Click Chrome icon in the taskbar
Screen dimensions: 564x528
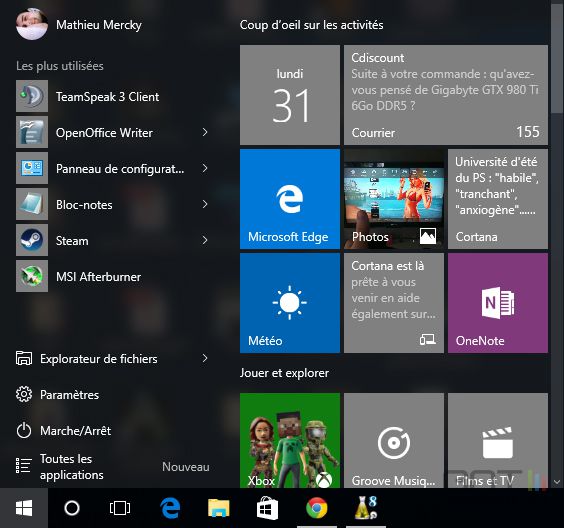[x=317, y=508]
